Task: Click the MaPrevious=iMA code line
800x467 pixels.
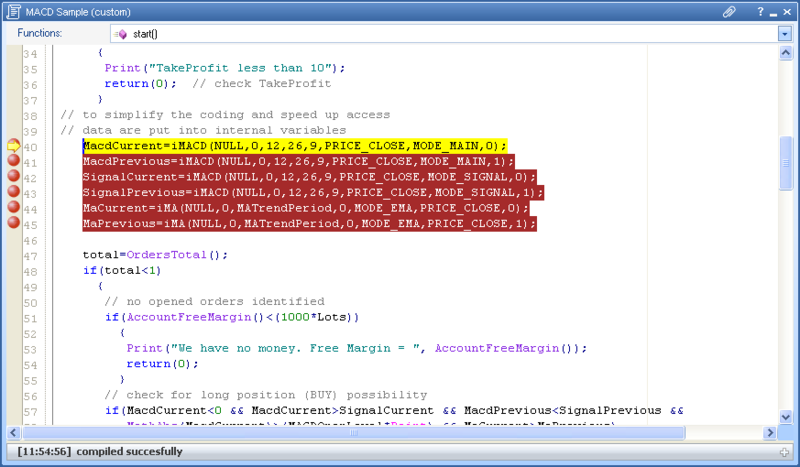Action: click(310, 224)
